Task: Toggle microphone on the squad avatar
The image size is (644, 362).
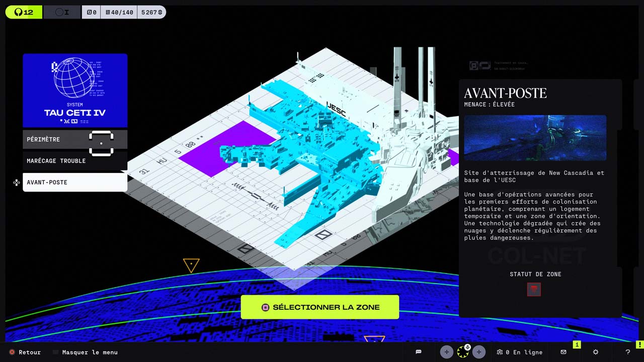Action: 467,347
